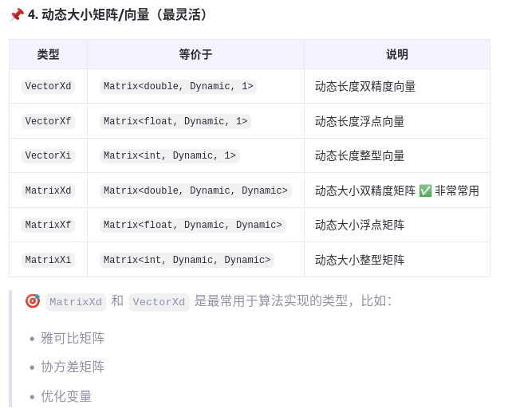Click Matrix<float, Dynamic, Dynamic> code
The height and width of the screenshot is (420, 512).
pos(193,225)
